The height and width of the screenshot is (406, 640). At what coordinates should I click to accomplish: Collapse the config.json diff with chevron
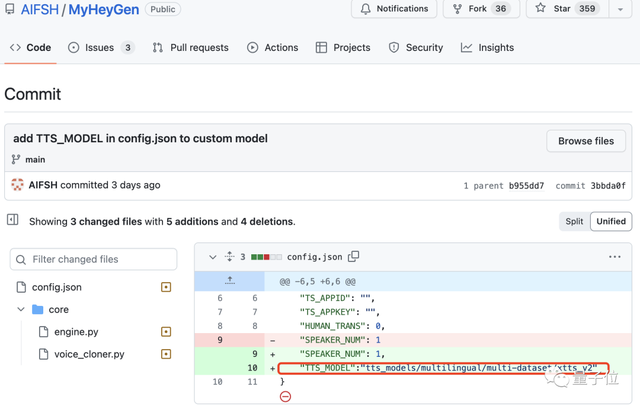click(x=212, y=257)
